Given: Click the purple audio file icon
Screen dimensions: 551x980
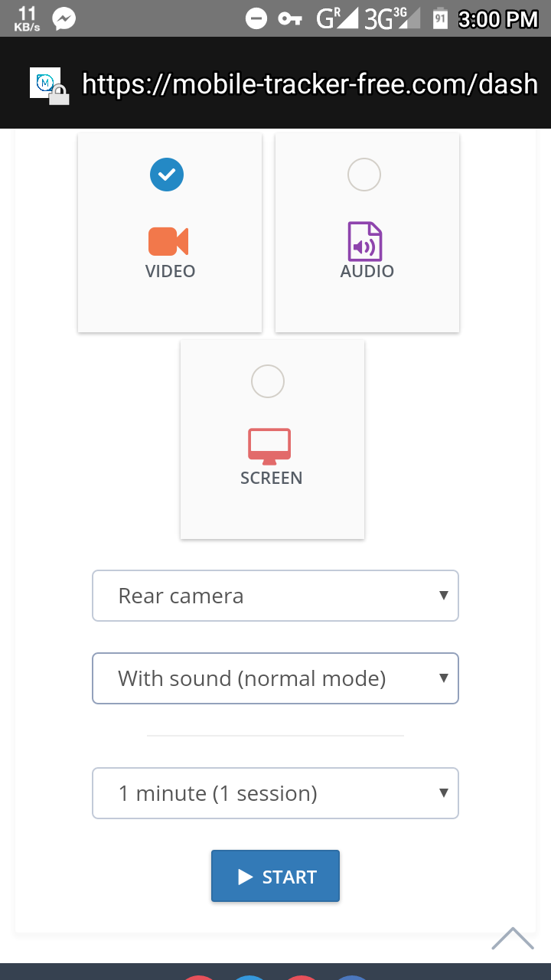Looking at the screenshot, I should (x=365, y=241).
